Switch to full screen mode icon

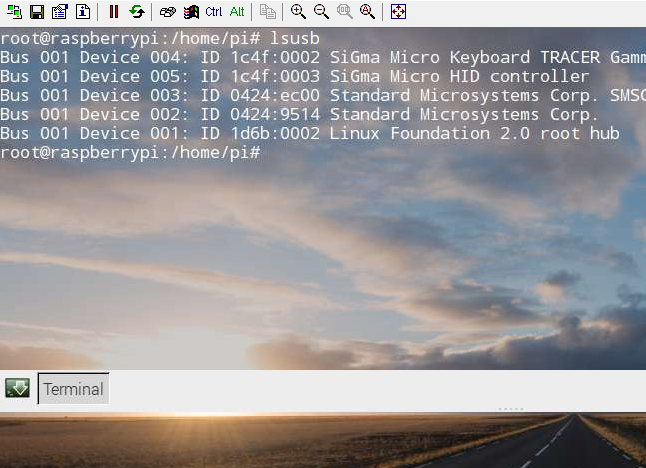click(x=398, y=12)
